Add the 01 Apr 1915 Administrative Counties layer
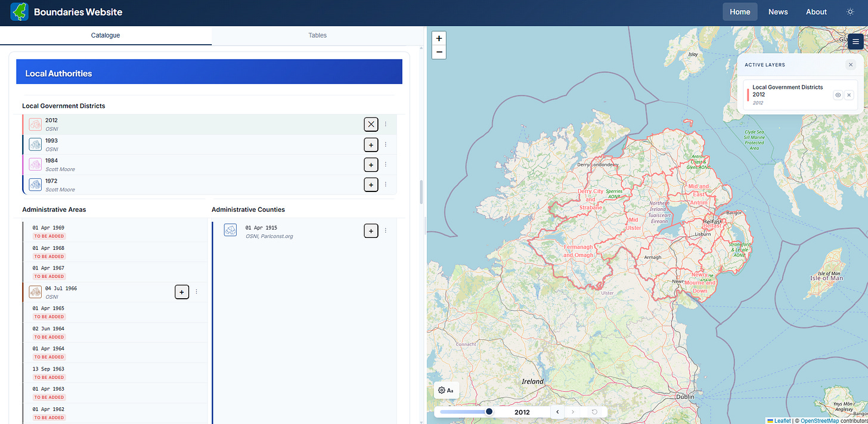This screenshot has width=868, height=424. tap(371, 231)
